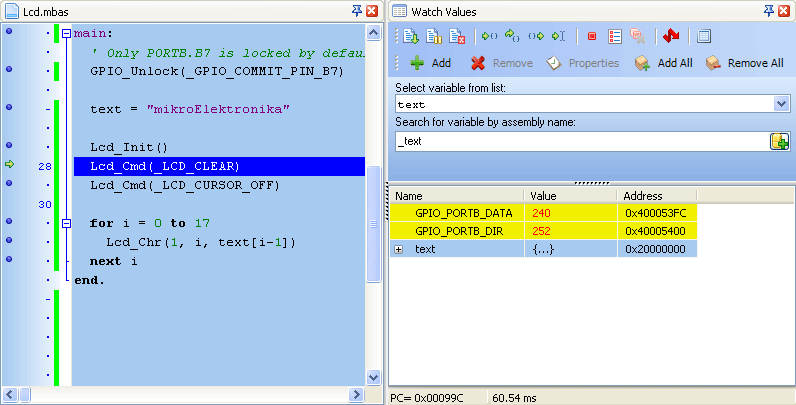Click the editor vertical scrollbar thumb
Screen dimensions: 796x405
[374, 224]
